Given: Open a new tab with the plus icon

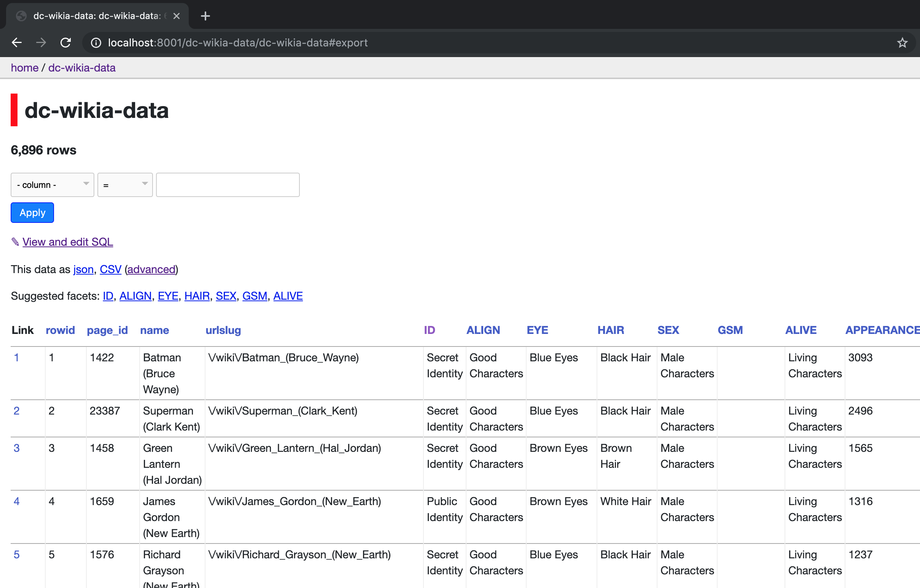Looking at the screenshot, I should coord(205,16).
